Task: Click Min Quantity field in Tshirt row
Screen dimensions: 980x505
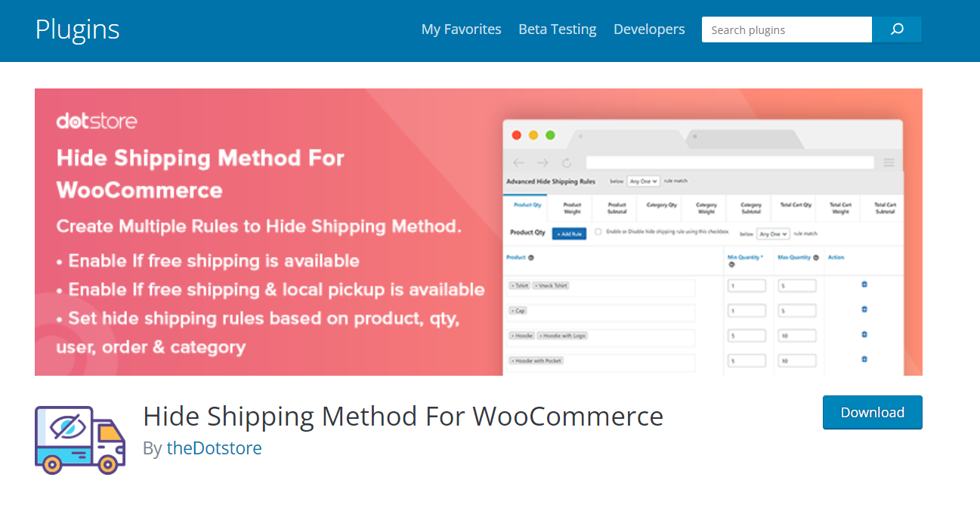Action: [x=747, y=286]
